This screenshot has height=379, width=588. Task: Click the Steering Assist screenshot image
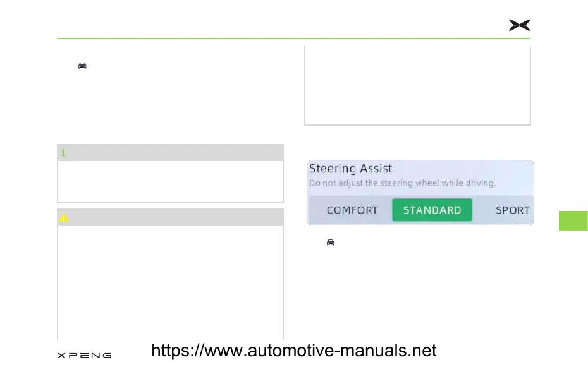[x=420, y=192]
